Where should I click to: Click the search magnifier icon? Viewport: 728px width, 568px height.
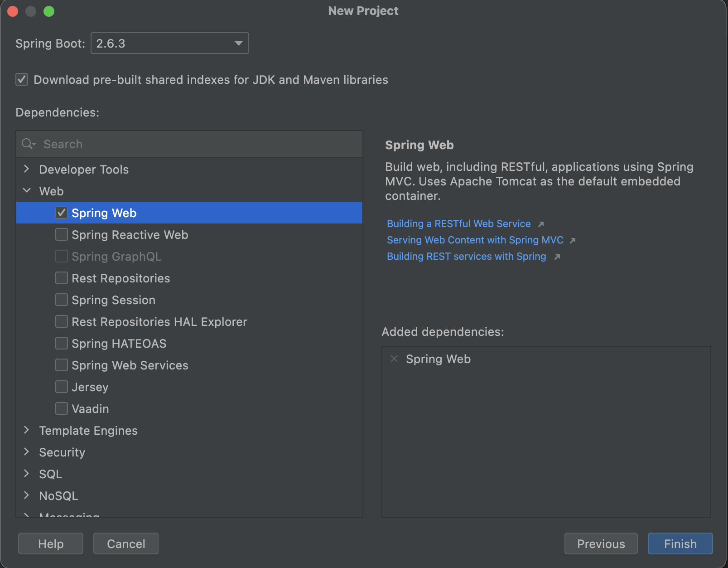click(26, 144)
